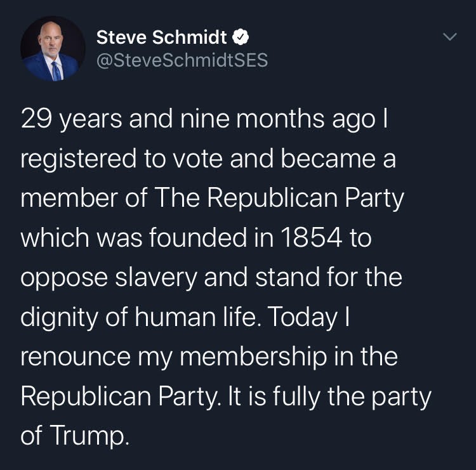
Task: Open the @SteveSchmidtSES handle link
Action: point(182,60)
